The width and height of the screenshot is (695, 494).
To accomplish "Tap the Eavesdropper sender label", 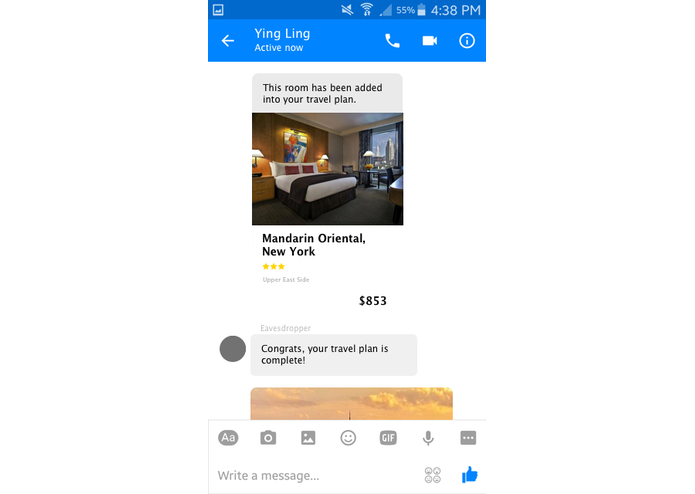I will click(285, 328).
